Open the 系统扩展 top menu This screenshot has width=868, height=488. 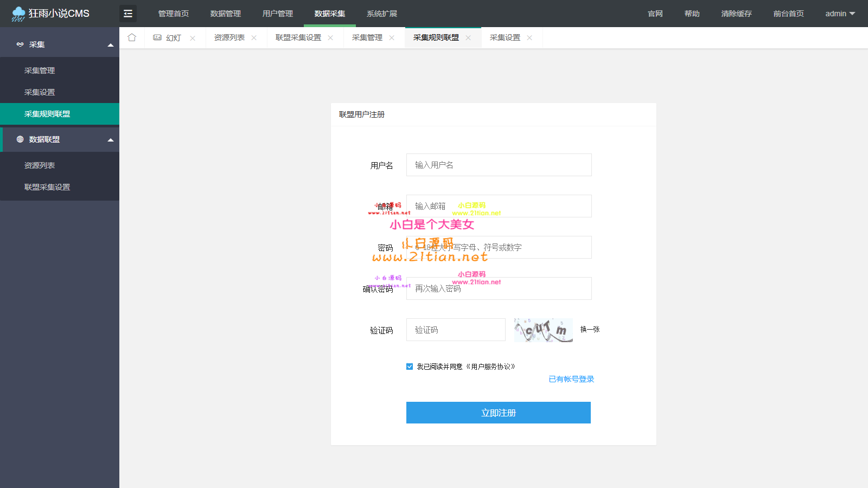381,14
